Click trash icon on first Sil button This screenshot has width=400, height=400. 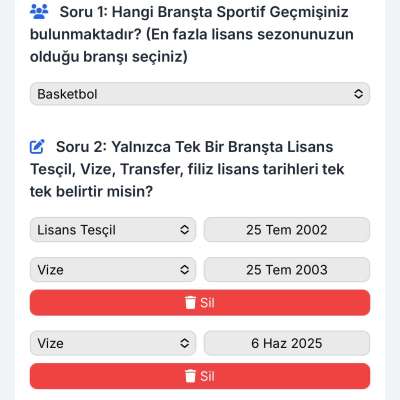tap(190, 303)
